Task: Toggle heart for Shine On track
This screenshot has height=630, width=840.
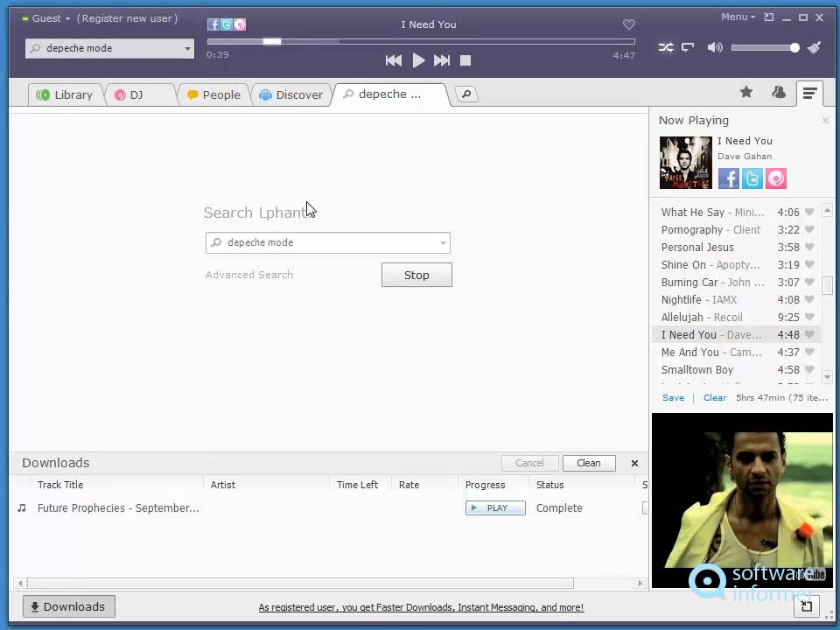Action: [809, 264]
